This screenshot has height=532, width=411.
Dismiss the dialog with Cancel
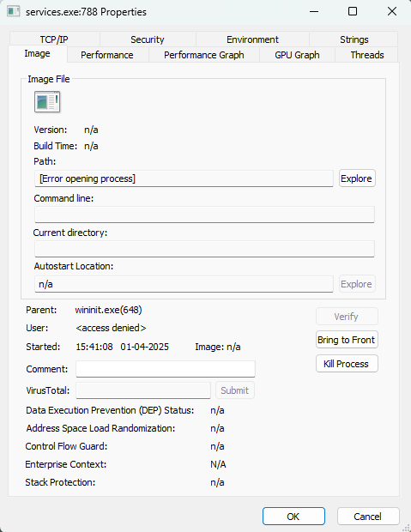point(368,517)
